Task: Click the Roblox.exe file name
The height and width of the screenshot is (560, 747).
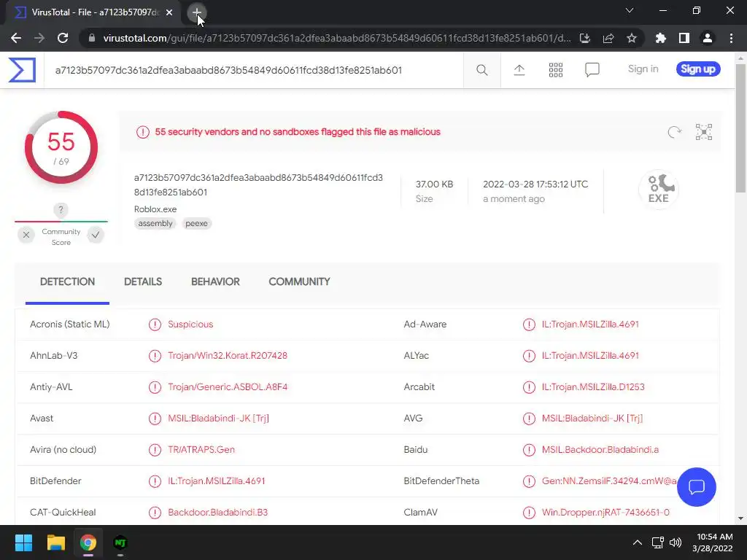Action: click(155, 209)
